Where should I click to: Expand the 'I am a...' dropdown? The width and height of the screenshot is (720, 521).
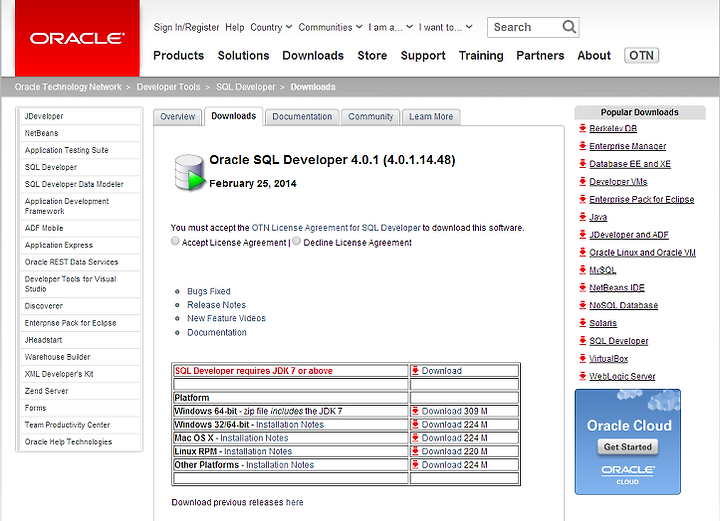click(390, 27)
